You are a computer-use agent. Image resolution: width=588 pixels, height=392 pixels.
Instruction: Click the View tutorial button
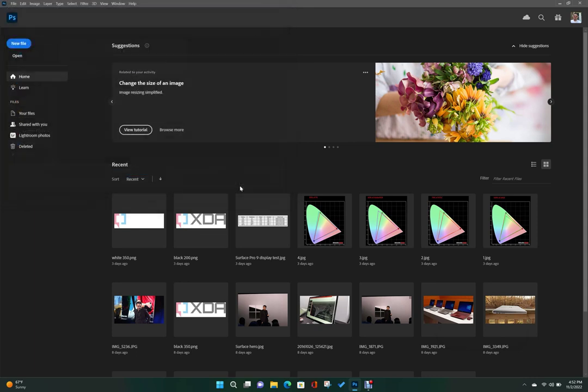click(x=136, y=130)
